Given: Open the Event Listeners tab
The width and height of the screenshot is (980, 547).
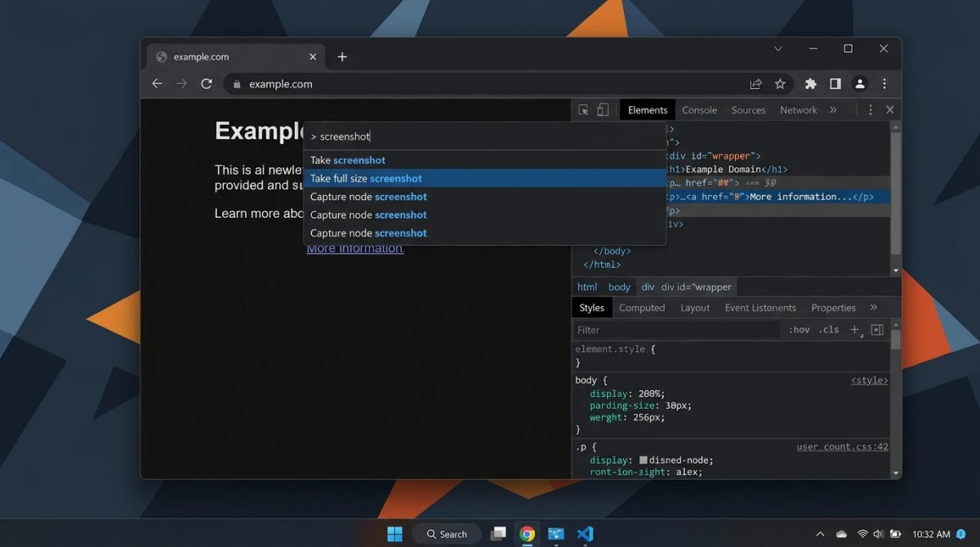Looking at the screenshot, I should [x=760, y=308].
